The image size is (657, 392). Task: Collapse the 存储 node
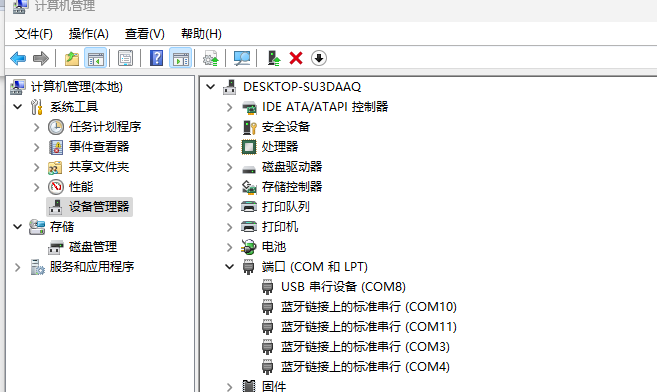[18, 227]
